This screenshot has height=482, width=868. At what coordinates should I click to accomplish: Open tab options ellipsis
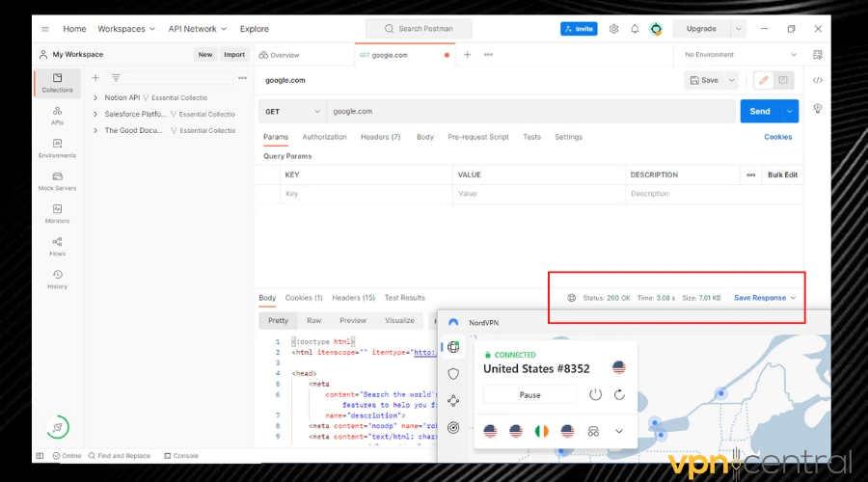(488, 54)
